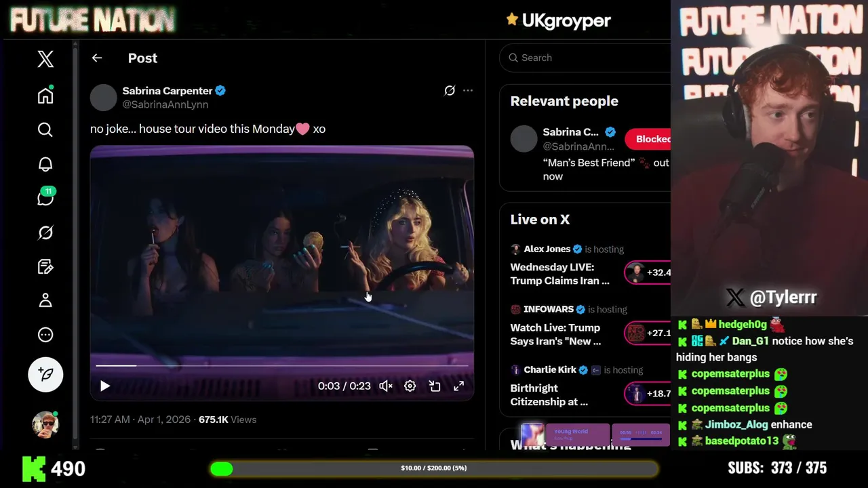The height and width of the screenshot is (488, 868).
Task: Open Notifications bell icon
Action: click(45, 164)
